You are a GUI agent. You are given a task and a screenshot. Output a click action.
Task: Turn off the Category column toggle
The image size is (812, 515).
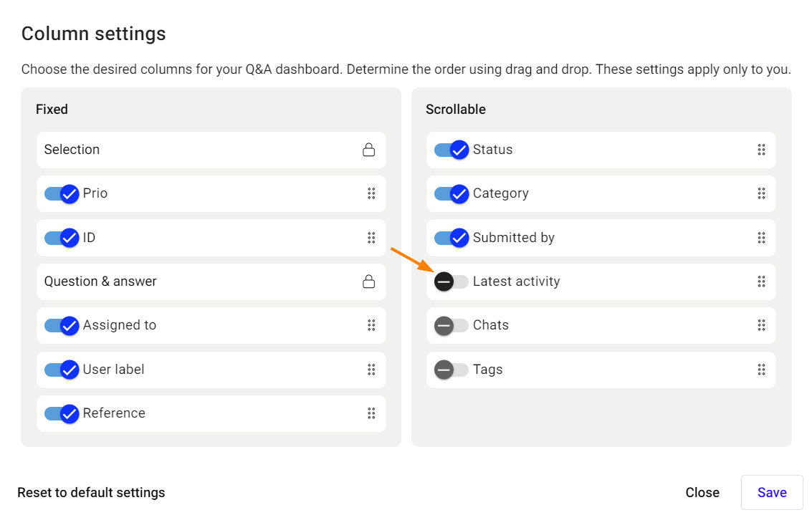(452, 193)
